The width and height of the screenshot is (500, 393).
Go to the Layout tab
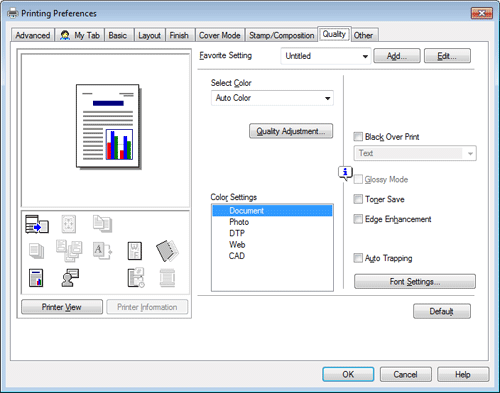click(x=149, y=35)
